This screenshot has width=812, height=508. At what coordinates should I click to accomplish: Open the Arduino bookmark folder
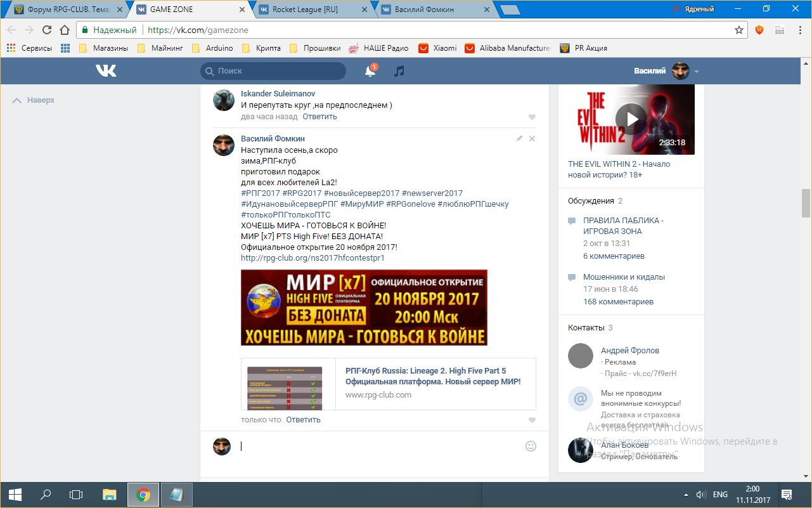click(x=213, y=48)
